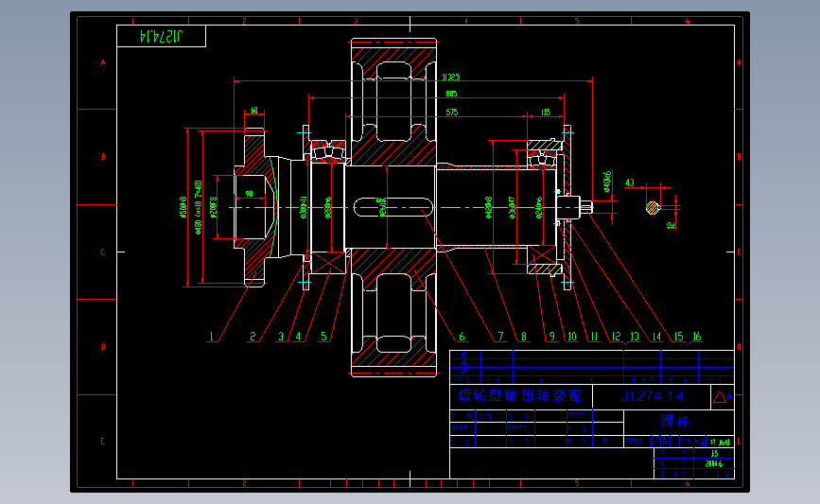
Task: Select the 805 length dimension
Action: pos(451,95)
